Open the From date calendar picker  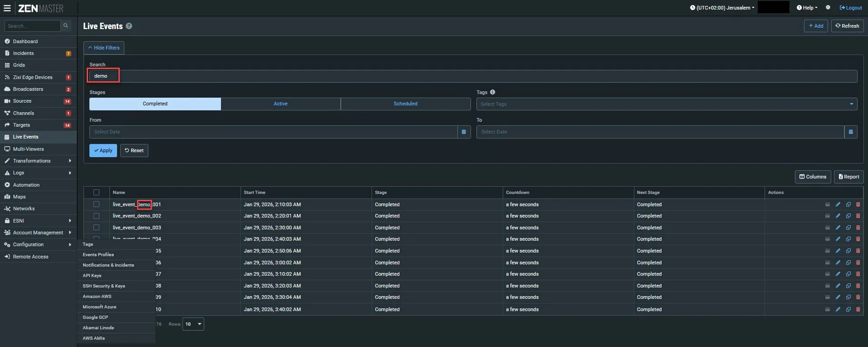click(464, 132)
